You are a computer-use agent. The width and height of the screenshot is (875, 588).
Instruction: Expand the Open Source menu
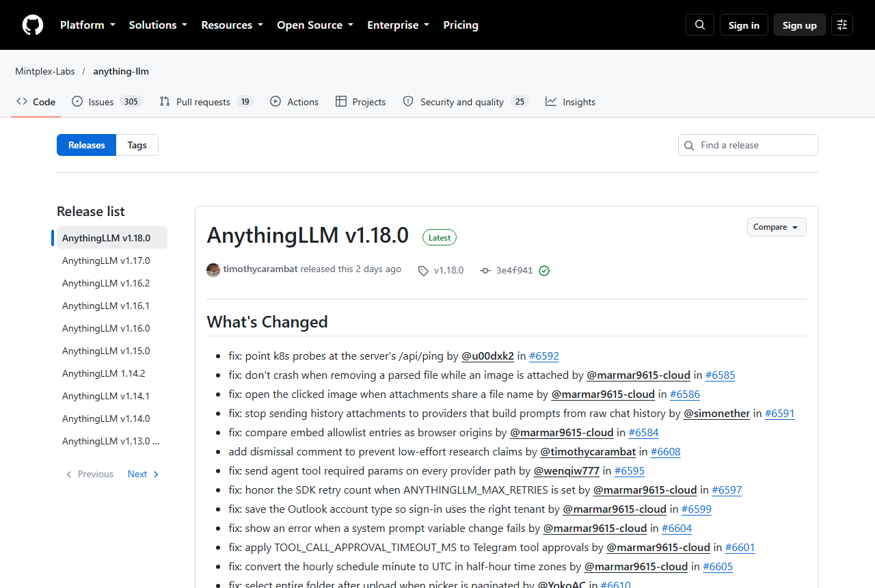click(315, 25)
